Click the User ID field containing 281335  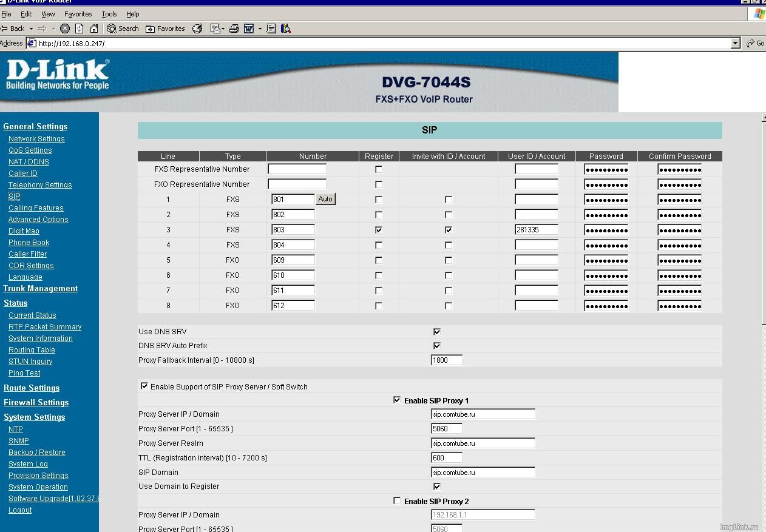coord(537,230)
